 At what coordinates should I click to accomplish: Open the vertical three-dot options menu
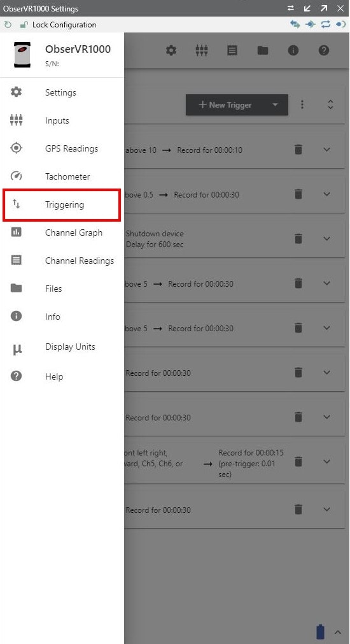point(302,104)
